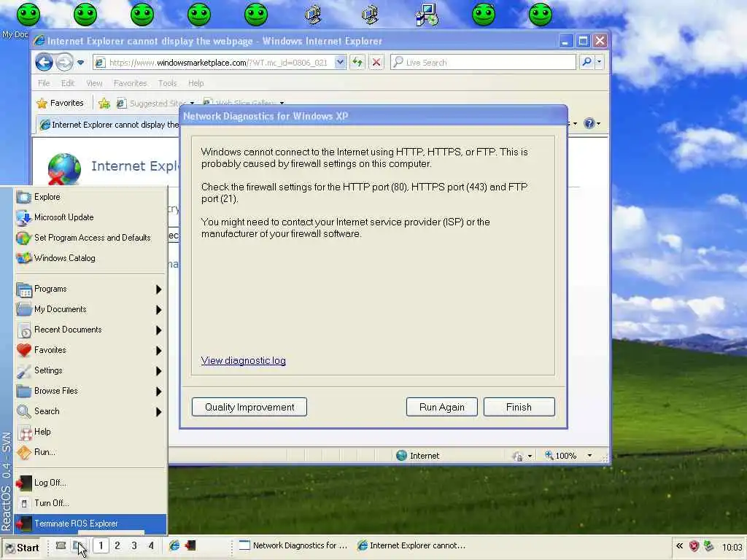
Task: Switch to virtual desktop 2
Action: coord(117,545)
